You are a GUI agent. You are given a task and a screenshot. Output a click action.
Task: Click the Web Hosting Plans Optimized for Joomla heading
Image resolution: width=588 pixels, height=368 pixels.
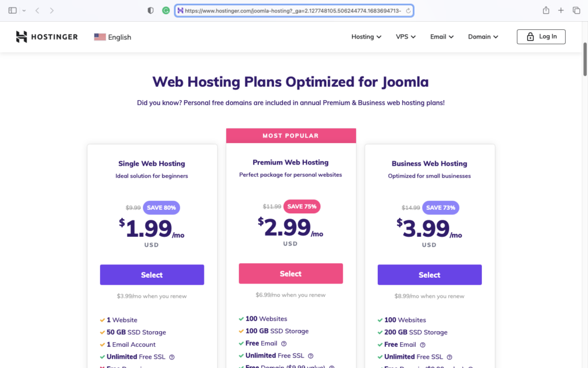tap(291, 82)
